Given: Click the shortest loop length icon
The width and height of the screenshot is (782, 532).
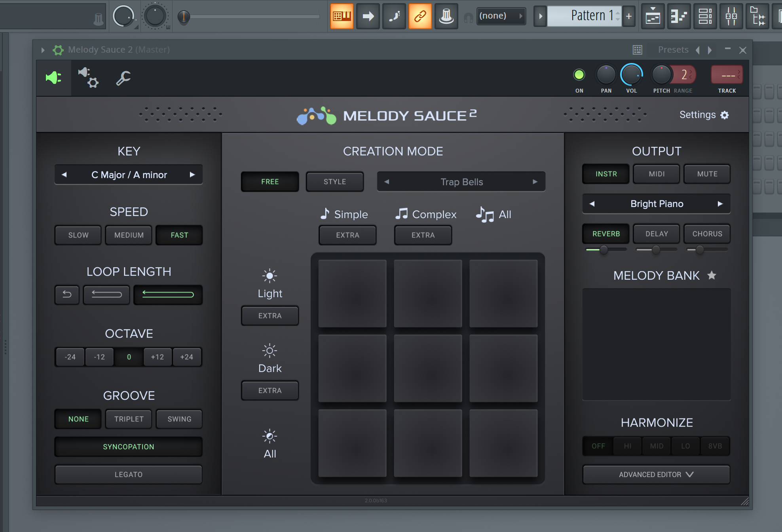Looking at the screenshot, I should [x=67, y=294].
